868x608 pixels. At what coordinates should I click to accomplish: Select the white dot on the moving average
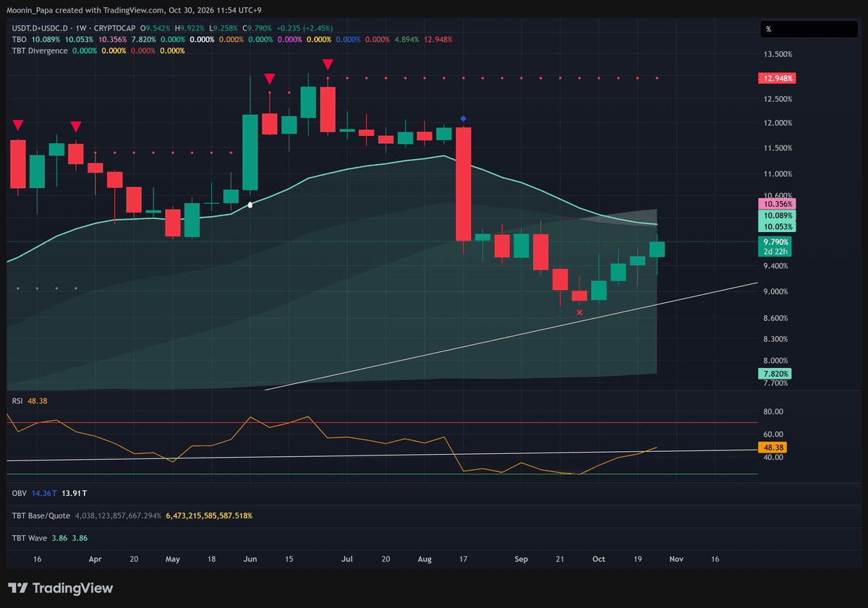(250, 205)
